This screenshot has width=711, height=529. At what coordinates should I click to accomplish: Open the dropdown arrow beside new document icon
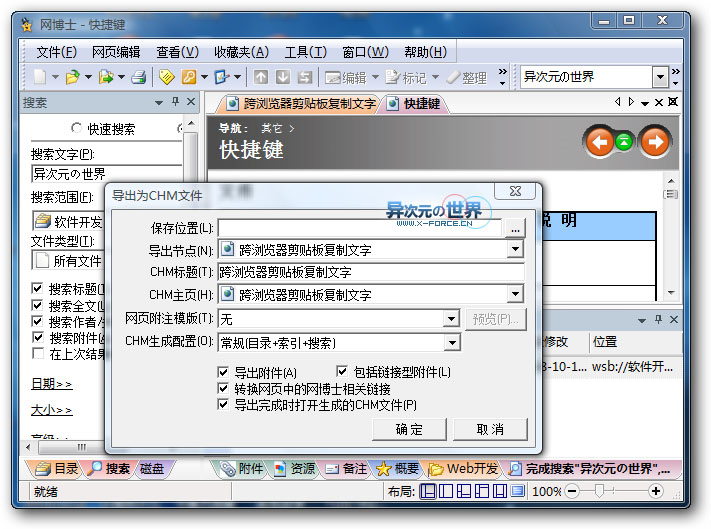[x=55, y=77]
